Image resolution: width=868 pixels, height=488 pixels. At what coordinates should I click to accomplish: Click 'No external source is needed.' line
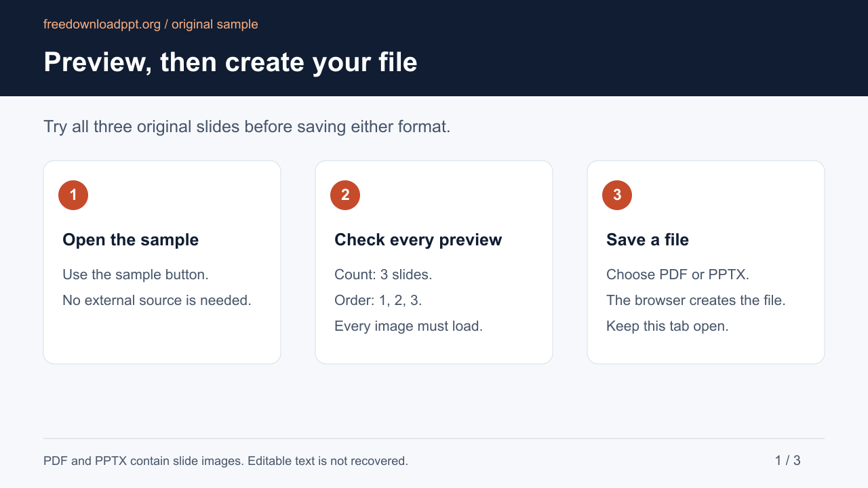tap(157, 300)
